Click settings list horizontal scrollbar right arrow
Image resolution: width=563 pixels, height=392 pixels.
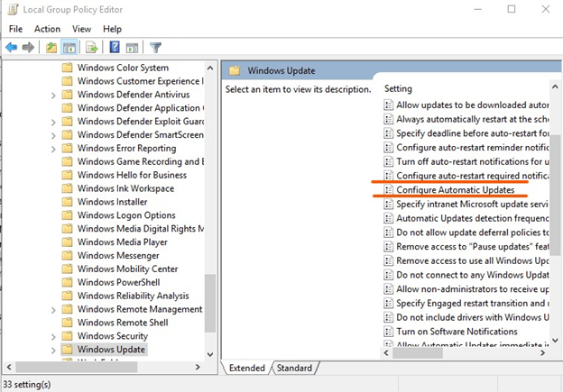point(542,353)
